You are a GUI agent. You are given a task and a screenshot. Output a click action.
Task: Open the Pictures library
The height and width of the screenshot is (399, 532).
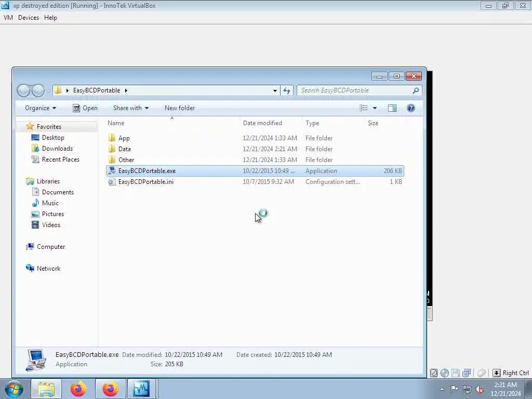coord(52,214)
